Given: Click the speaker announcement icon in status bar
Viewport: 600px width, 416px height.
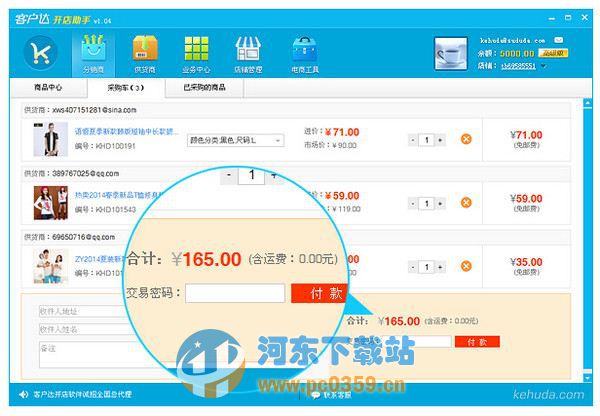Looking at the screenshot, I should 24,394.
